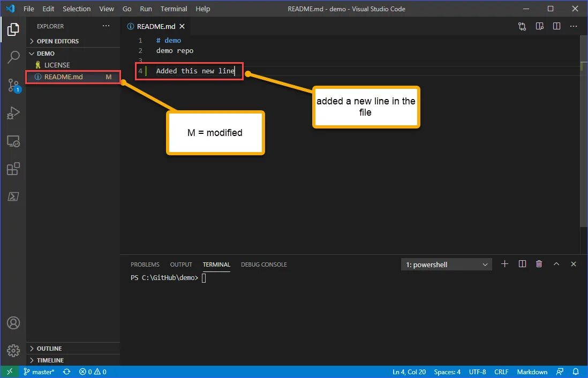
Task: Click the remote window indicator in status bar
Action: coord(10,372)
